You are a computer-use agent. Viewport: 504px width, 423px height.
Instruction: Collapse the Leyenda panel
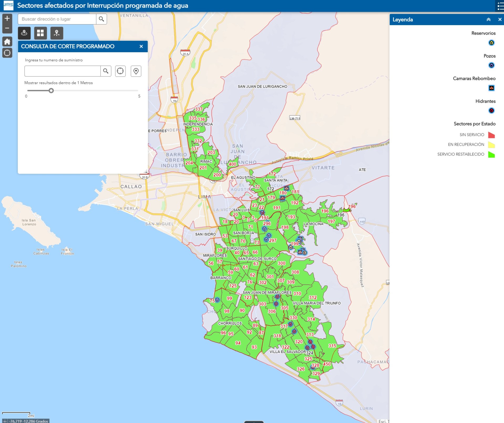[x=489, y=20]
